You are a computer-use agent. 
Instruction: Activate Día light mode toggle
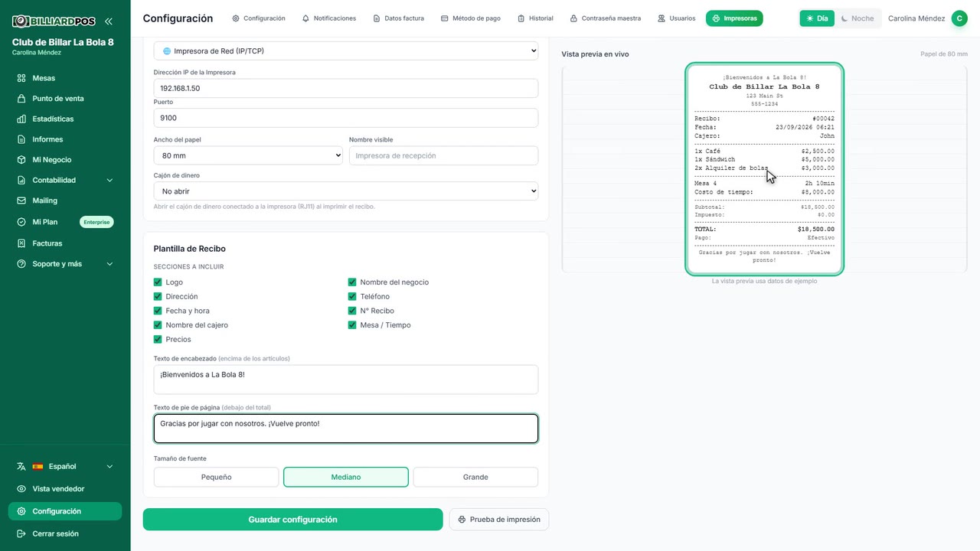(x=817, y=18)
